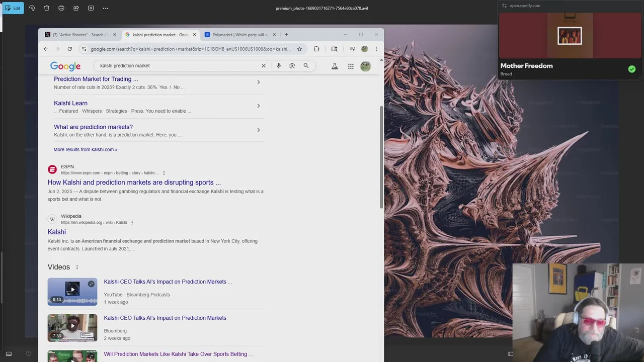Viewport: 644px width, 362px height.
Task: Open the Wikipedia Kalshi result
Action: 56,232
